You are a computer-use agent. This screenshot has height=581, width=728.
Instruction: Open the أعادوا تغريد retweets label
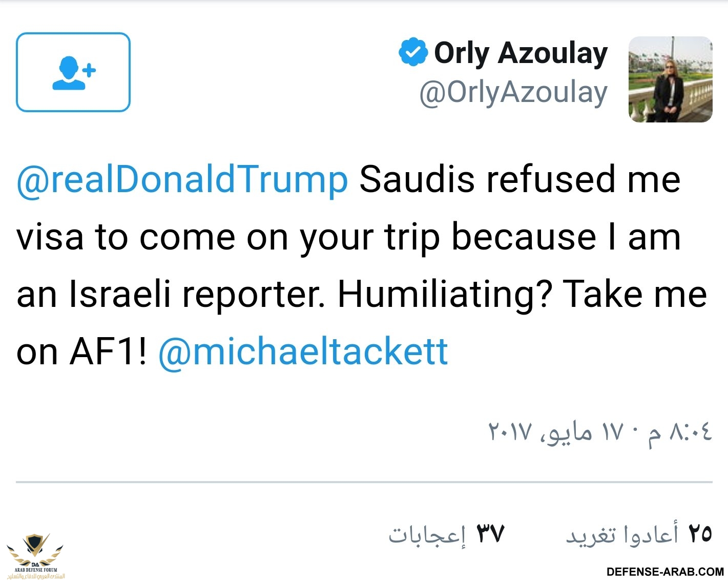click(x=622, y=535)
